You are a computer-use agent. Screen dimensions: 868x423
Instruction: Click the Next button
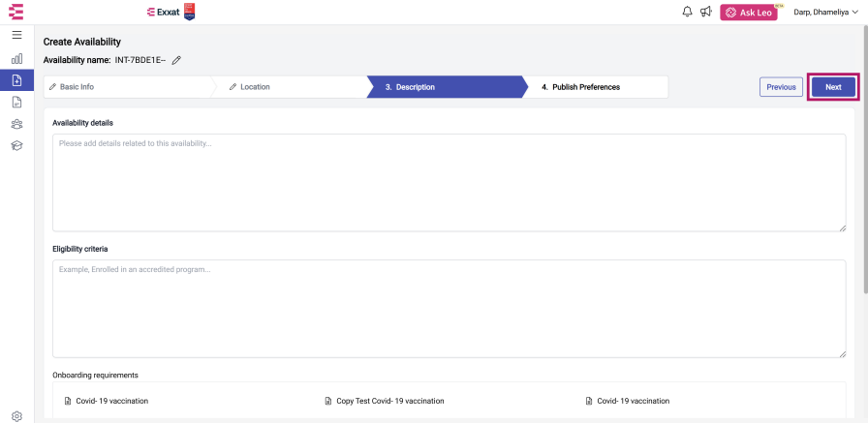tap(833, 87)
